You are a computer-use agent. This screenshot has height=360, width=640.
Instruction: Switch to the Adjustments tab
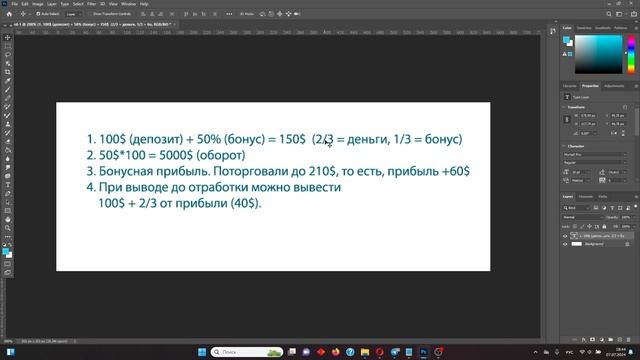click(x=614, y=86)
